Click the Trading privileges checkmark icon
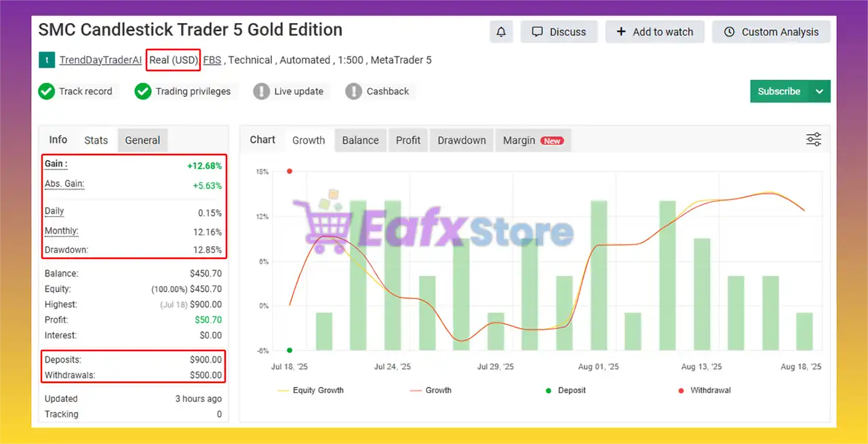Viewport: 868px width, 444px height. [x=142, y=92]
